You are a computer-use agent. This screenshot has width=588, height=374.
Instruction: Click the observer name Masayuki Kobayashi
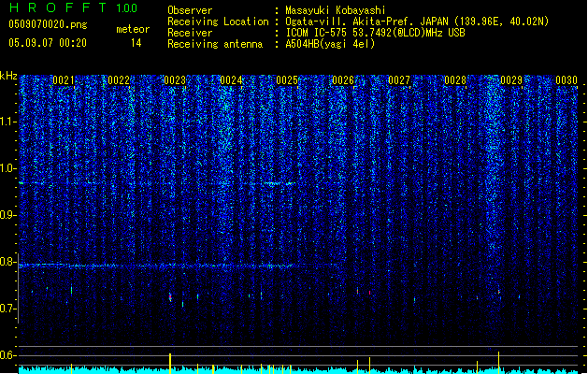tap(336, 10)
